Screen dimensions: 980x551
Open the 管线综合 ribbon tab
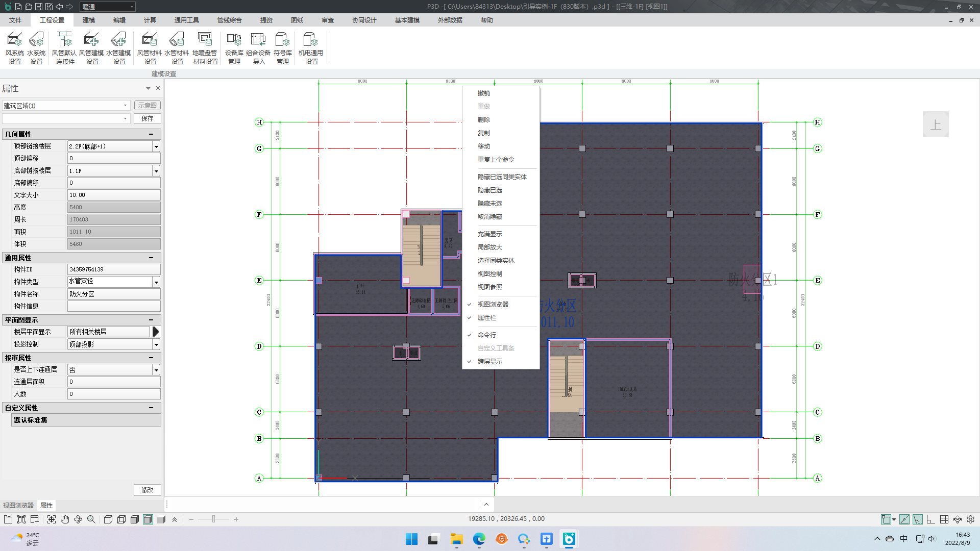point(229,20)
